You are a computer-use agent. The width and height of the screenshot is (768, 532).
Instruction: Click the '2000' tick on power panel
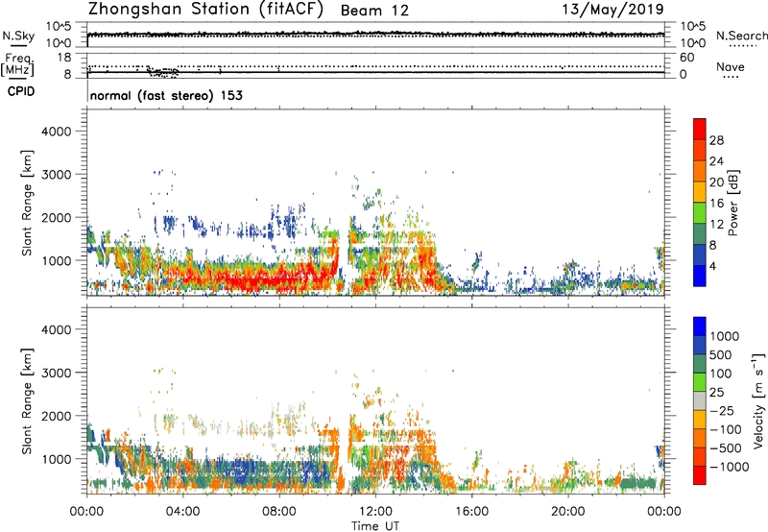tap(56, 217)
